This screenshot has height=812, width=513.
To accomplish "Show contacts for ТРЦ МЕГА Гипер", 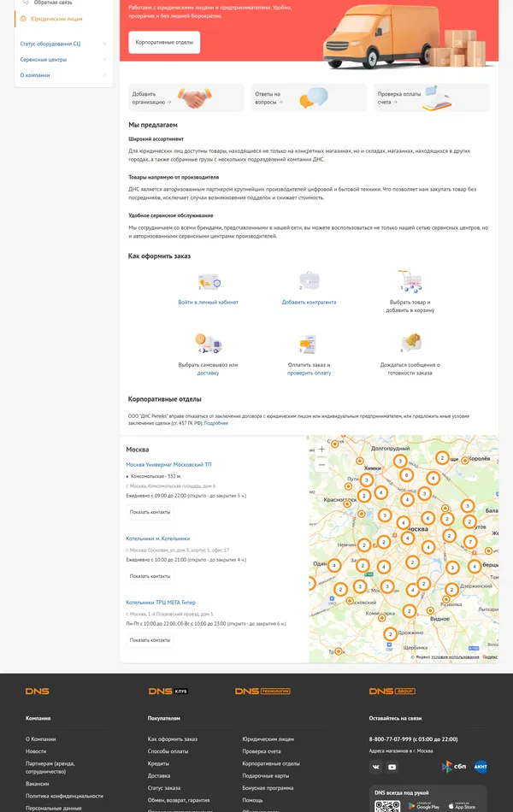I will (x=150, y=640).
